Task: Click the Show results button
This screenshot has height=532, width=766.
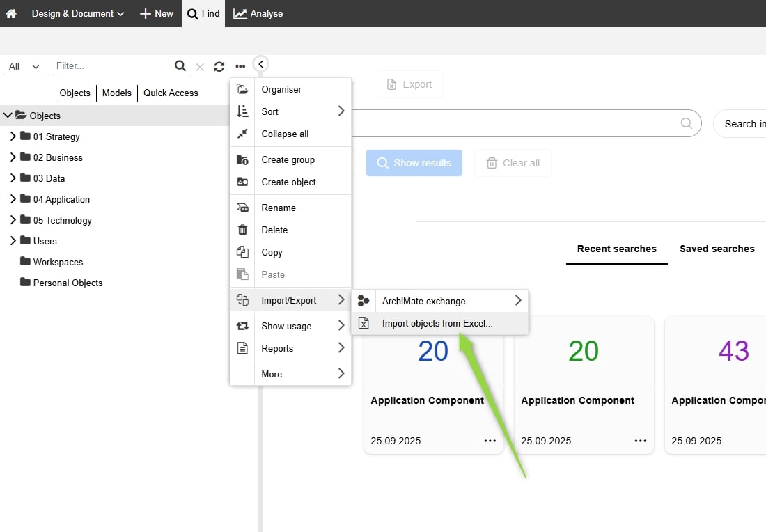Action: point(414,163)
